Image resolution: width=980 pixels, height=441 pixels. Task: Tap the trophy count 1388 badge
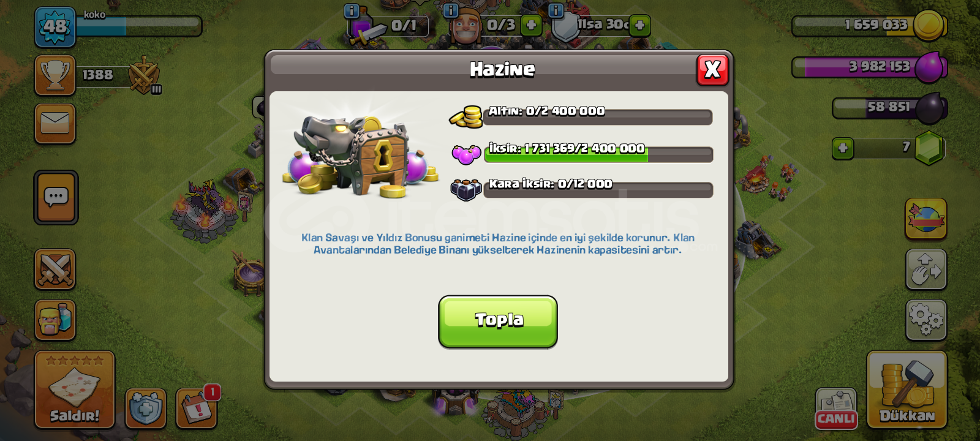[x=98, y=75]
